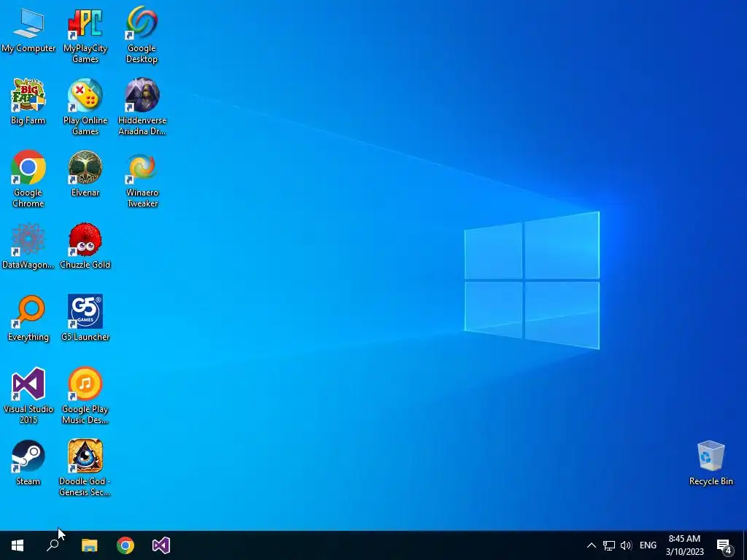
Task: Select the DataWagon shortcut
Action: [28, 246]
